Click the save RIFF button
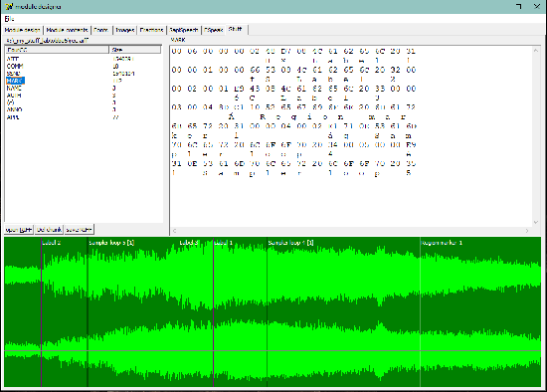The image size is (547, 392). (80, 230)
